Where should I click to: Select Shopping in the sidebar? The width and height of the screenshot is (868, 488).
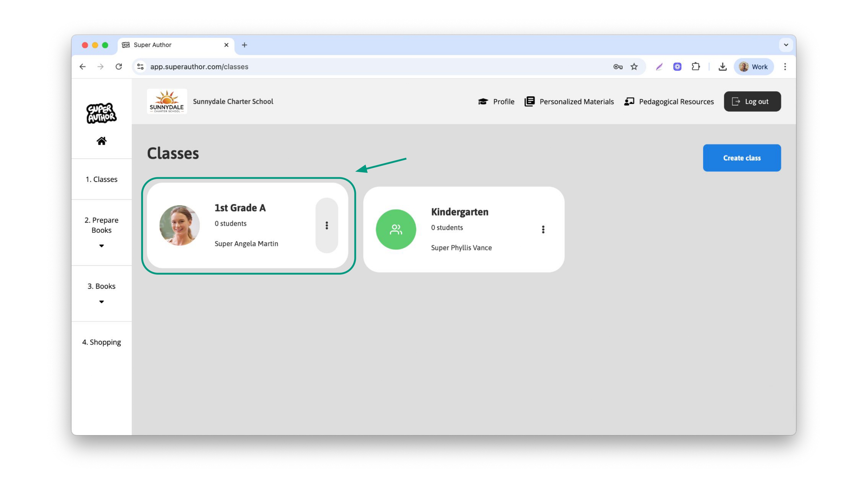pyautogui.click(x=102, y=342)
